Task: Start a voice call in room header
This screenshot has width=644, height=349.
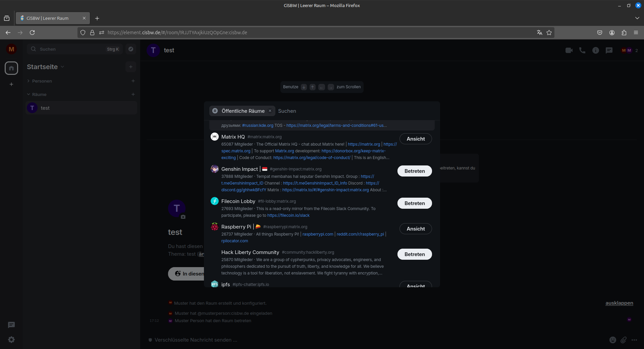Action: (582, 50)
